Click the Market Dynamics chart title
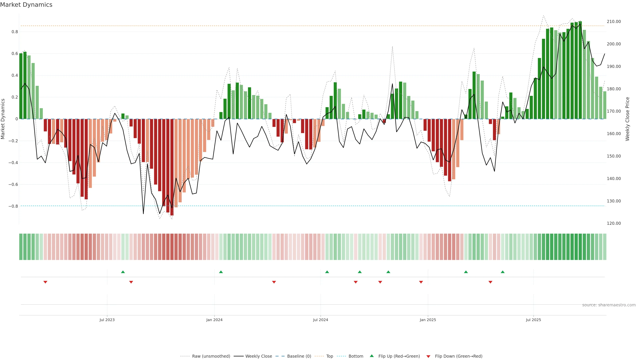 (x=26, y=5)
